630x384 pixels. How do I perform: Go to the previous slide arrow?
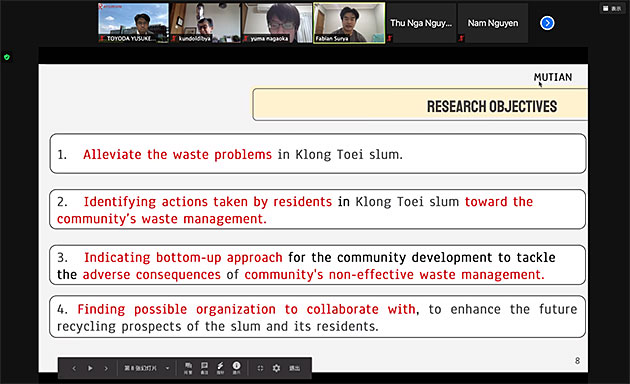[x=74, y=368]
